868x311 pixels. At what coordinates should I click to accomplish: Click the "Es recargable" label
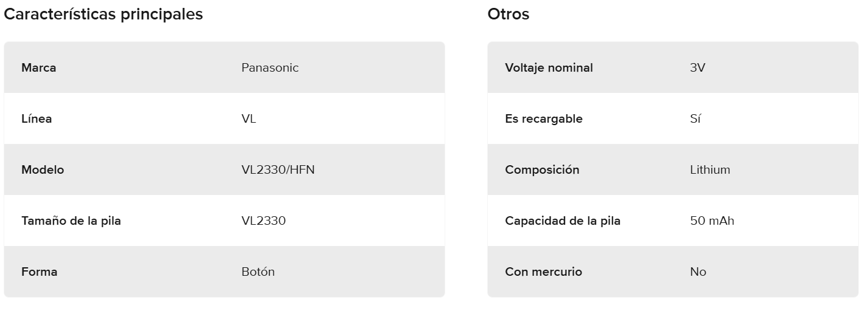[x=544, y=118]
